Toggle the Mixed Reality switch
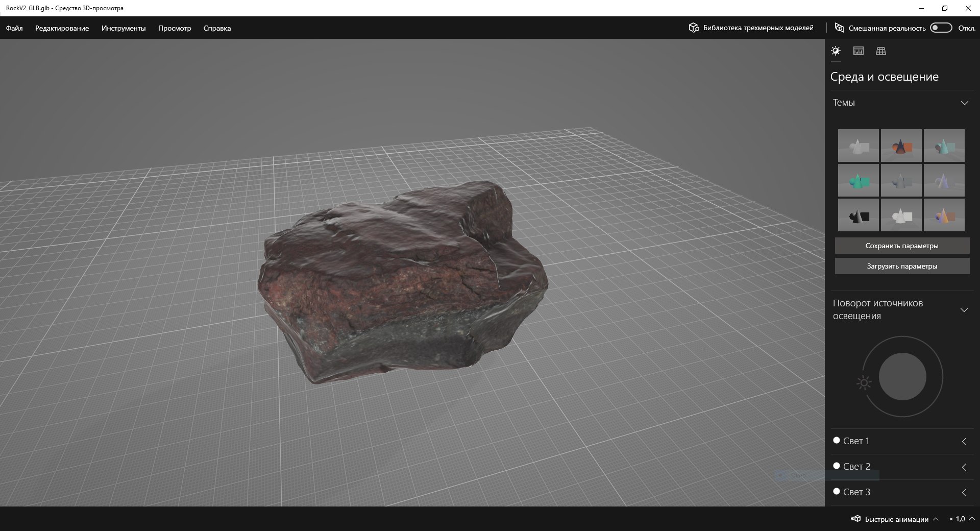The image size is (980, 531). (941, 28)
